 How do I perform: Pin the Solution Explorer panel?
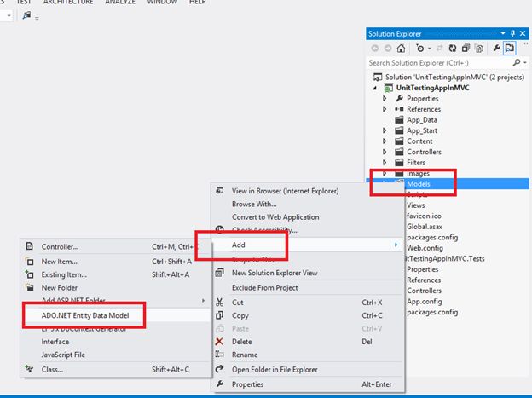512,33
